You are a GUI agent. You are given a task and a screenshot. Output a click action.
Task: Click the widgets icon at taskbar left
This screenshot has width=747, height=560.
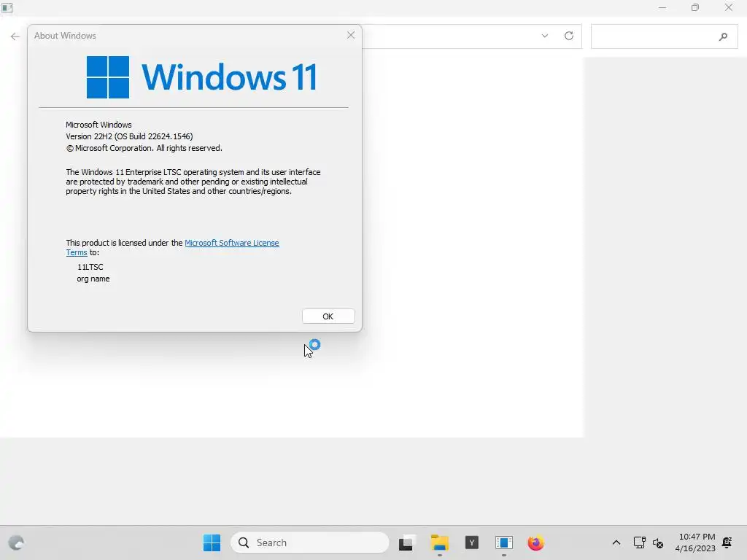click(x=16, y=542)
